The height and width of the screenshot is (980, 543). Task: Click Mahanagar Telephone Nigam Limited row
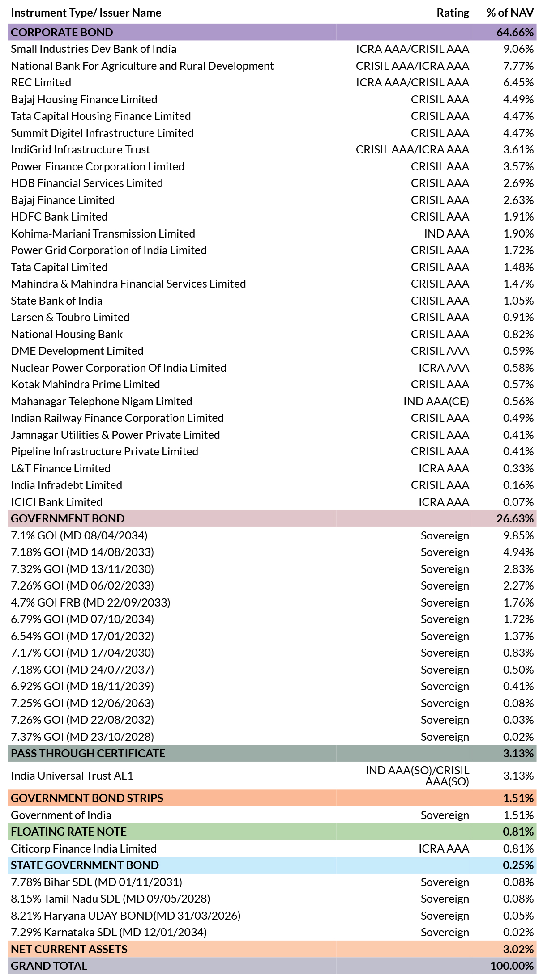click(x=272, y=401)
